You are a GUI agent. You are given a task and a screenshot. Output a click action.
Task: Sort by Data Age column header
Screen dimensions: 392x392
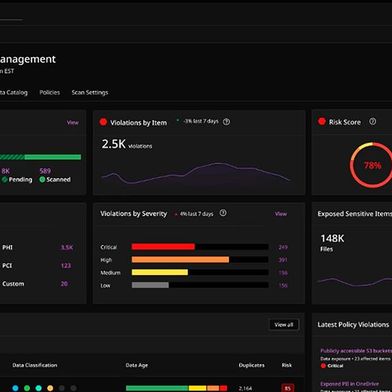pyautogui.click(x=137, y=365)
